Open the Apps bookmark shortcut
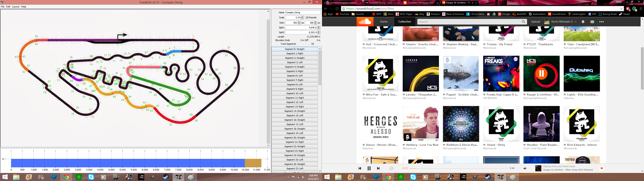644x181 pixels. pyautogui.click(x=328, y=14)
